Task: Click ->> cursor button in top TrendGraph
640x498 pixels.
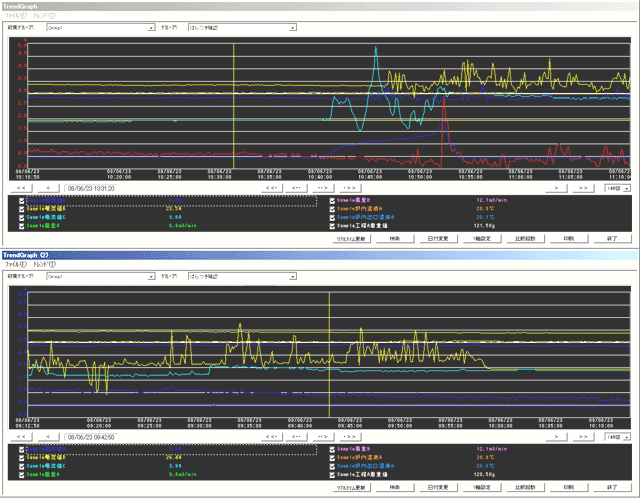Action: (x=350, y=188)
